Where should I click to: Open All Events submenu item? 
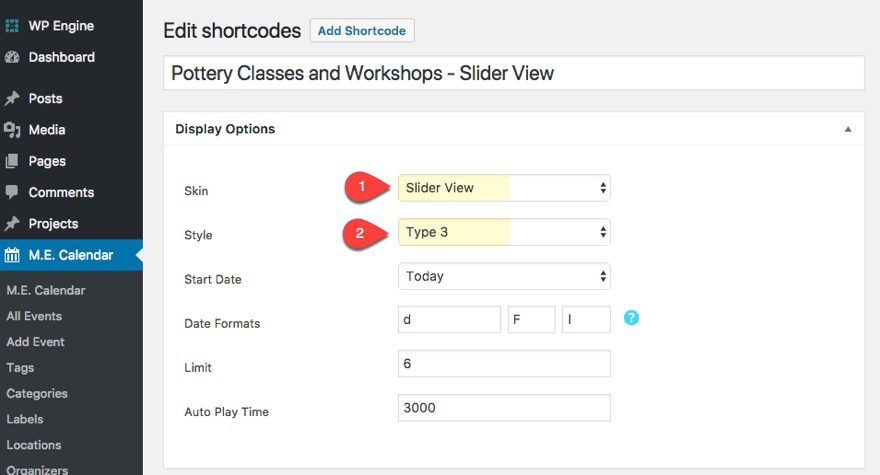(34, 316)
